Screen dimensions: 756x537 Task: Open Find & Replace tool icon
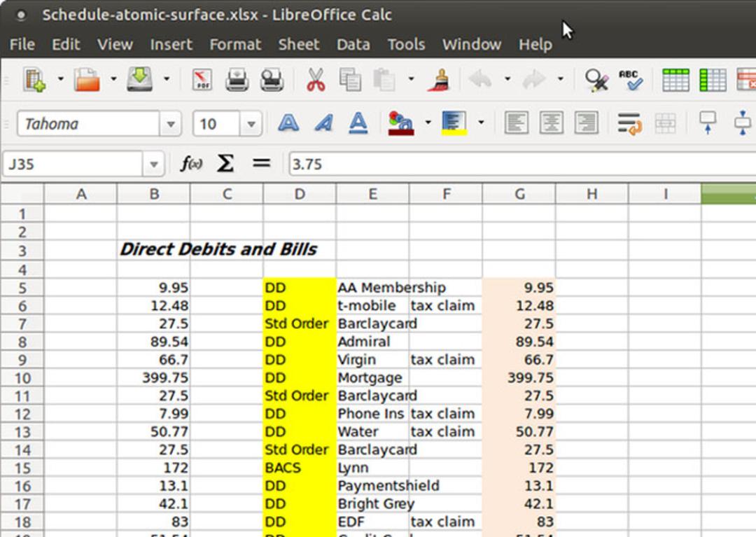pyautogui.click(x=596, y=80)
